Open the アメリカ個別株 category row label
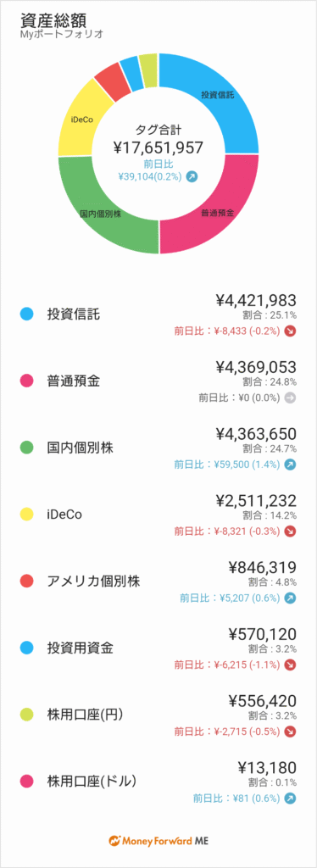The image size is (317, 868). pyautogui.click(x=93, y=581)
